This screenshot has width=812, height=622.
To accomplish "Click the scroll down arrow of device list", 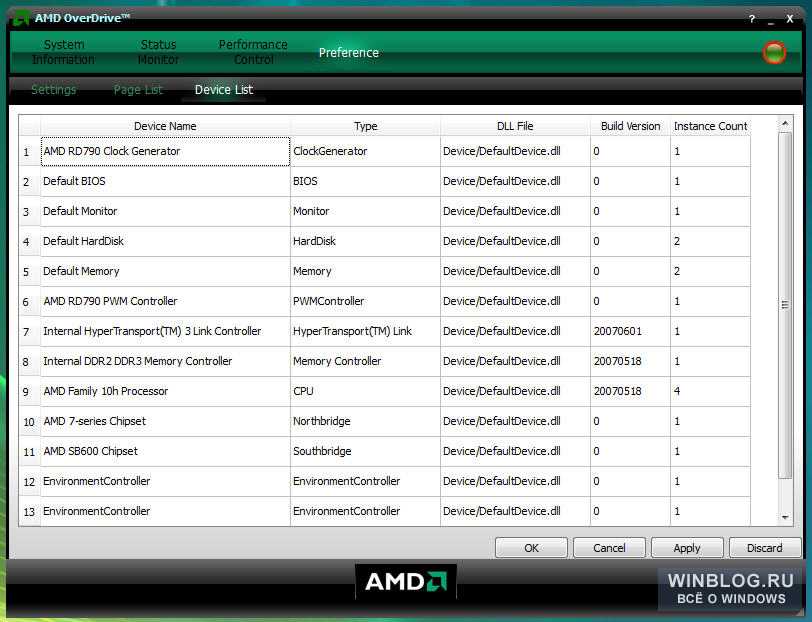I will click(785, 517).
